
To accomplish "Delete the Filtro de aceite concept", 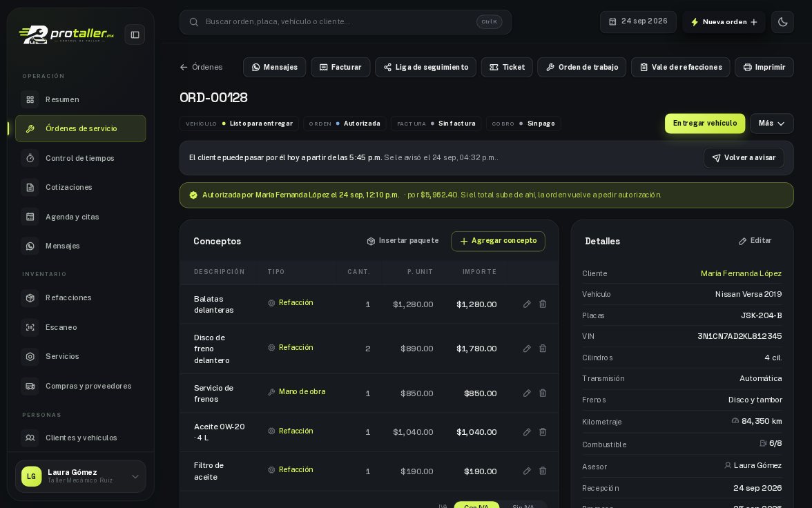I will (x=543, y=471).
